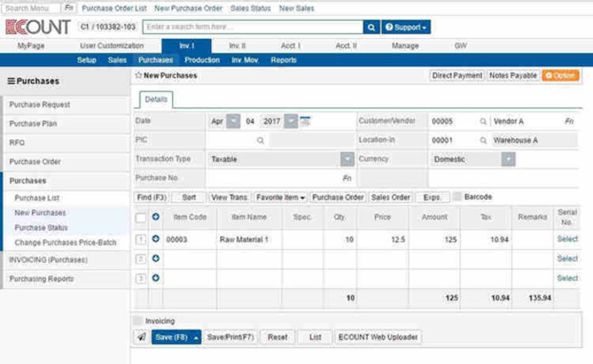
Task: Open the month dropdown showing Apr
Action: point(224,121)
